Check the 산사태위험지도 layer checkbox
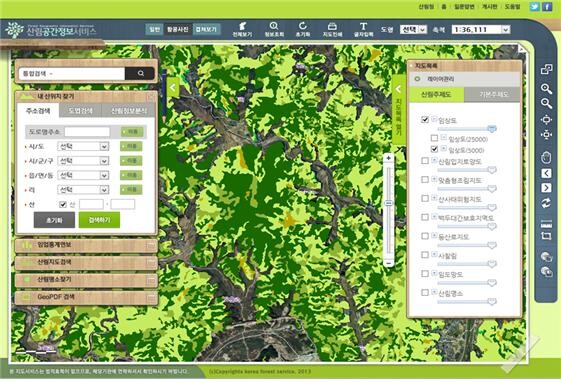Image resolution: width=561 pixels, height=383 pixels. pos(425,198)
